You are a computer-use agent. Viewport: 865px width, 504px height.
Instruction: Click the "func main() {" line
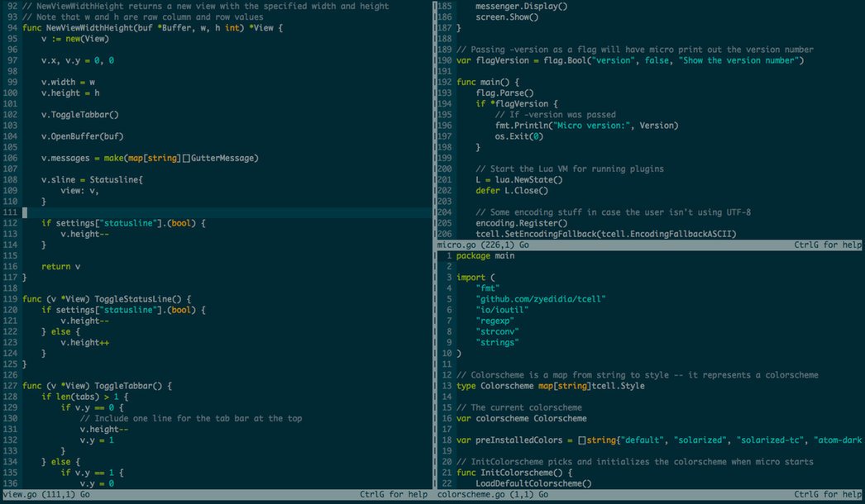click(488, 82)
